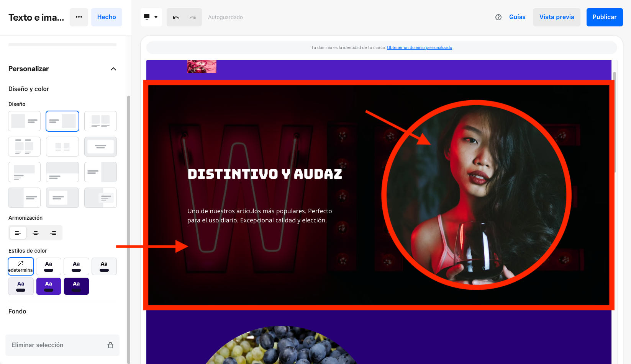Open the device view dropdown
This screenshot has width=631, height=364.
click(151, 17)
